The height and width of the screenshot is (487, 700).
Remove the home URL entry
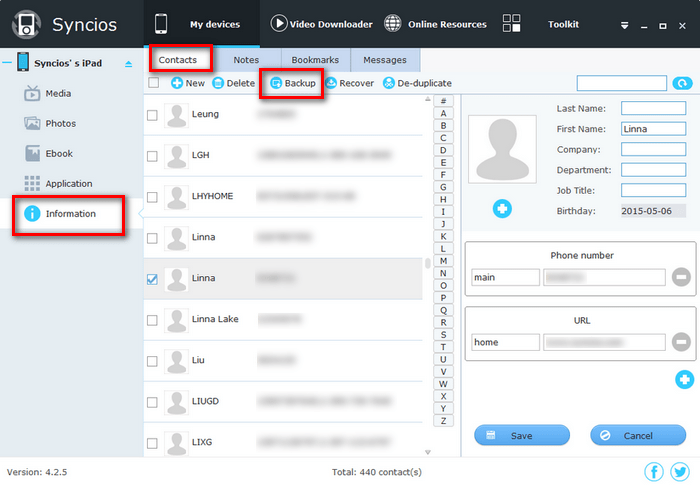point(681,342)
